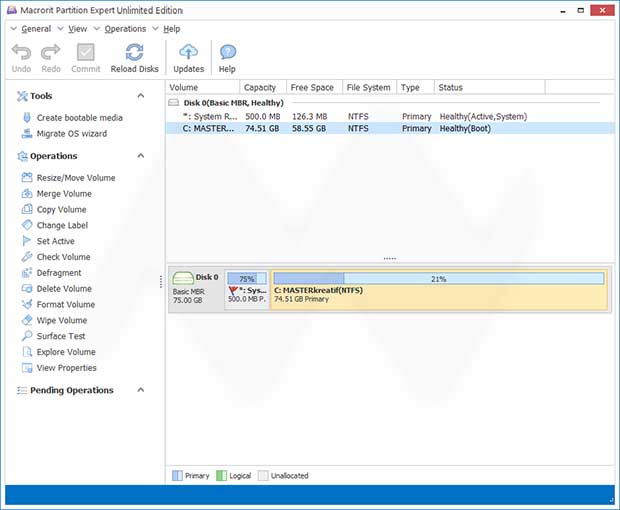Collapse the Operations panel section

141,156
